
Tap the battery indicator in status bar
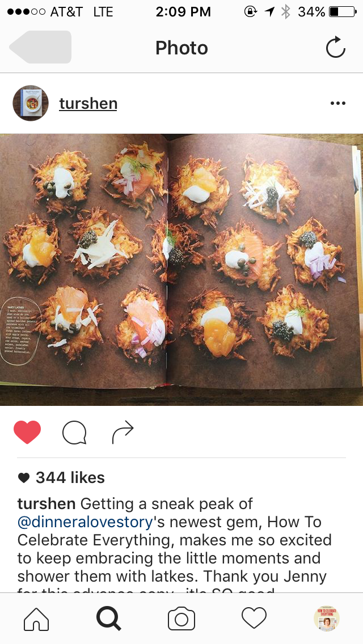click(343, 11)
